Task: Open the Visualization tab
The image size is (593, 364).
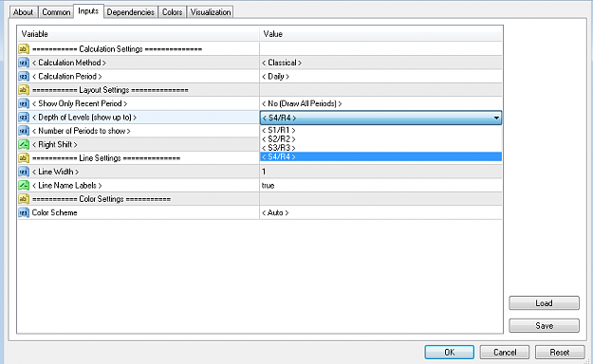Action: 211,12
